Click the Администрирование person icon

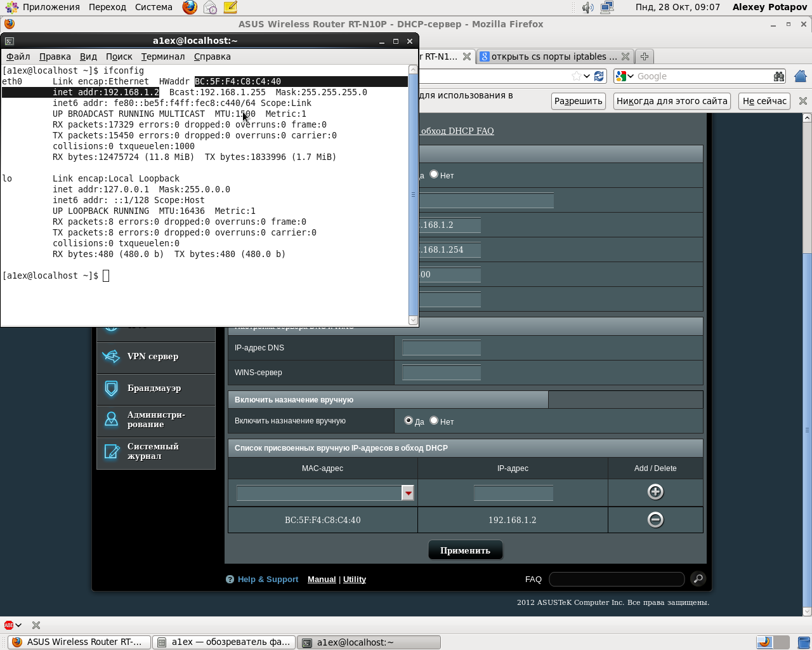coord(111,420)
